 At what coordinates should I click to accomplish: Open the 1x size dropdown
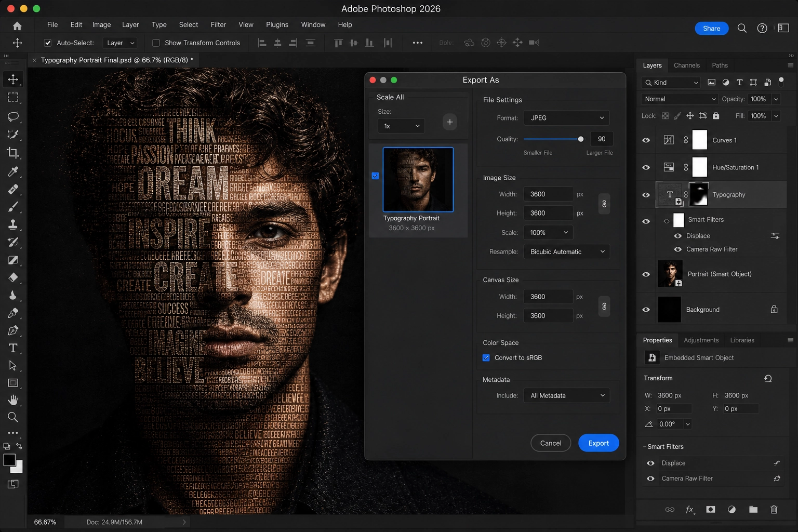(x=401, y=126)
